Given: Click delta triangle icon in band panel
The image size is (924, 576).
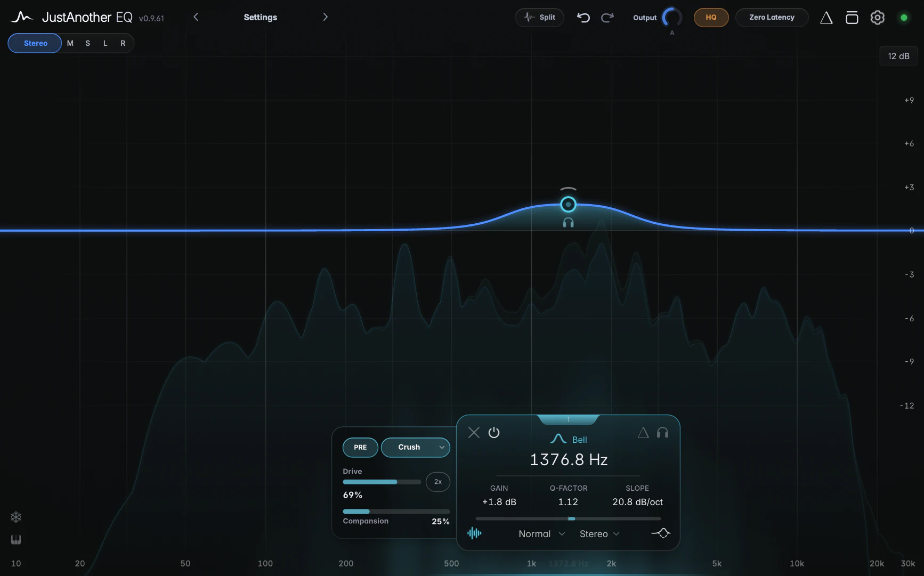Looking at the screenshot, I should (643, 433).
